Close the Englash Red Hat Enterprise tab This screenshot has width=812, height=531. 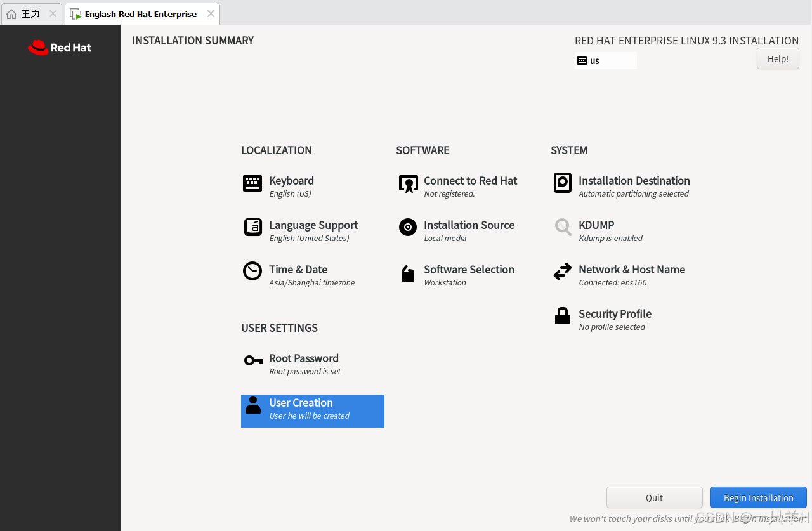pos(211,14)
